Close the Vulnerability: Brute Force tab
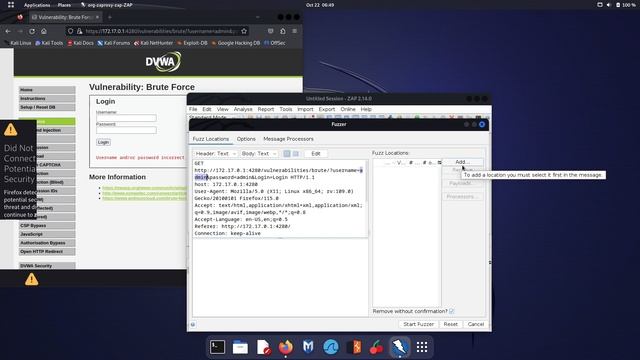 tap(97, 17)
